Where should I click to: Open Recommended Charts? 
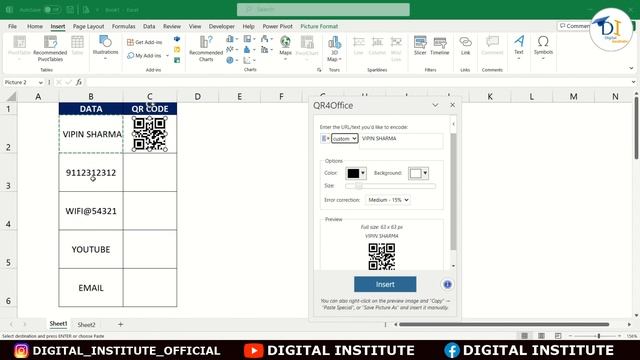pyautogui.click(x=206, y=49)
